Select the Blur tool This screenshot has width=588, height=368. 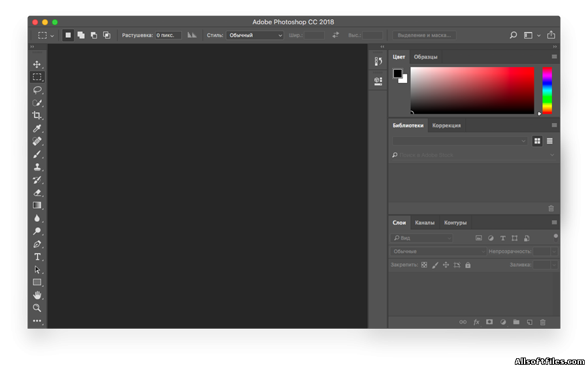[x=37, y=218]
